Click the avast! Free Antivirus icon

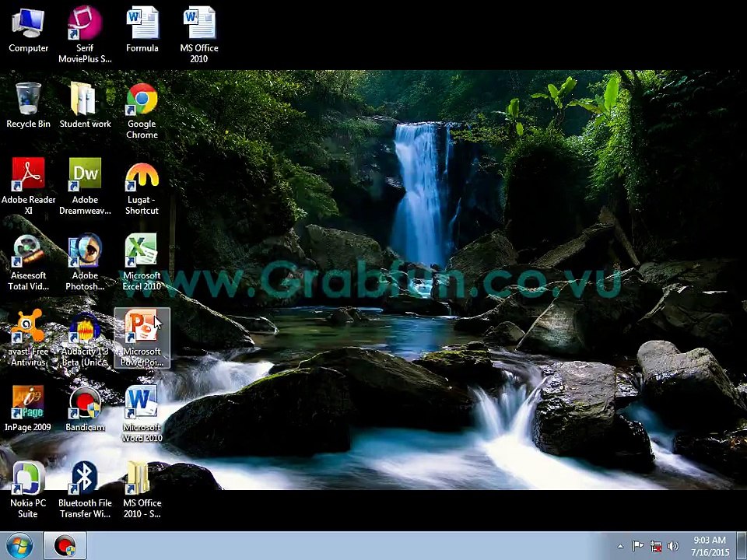click(28, 338)
